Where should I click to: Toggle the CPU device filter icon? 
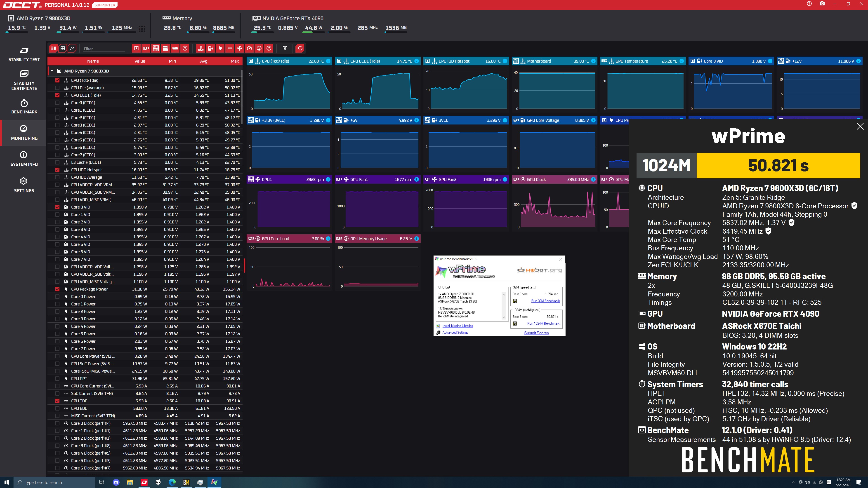[x=136, y=49]
